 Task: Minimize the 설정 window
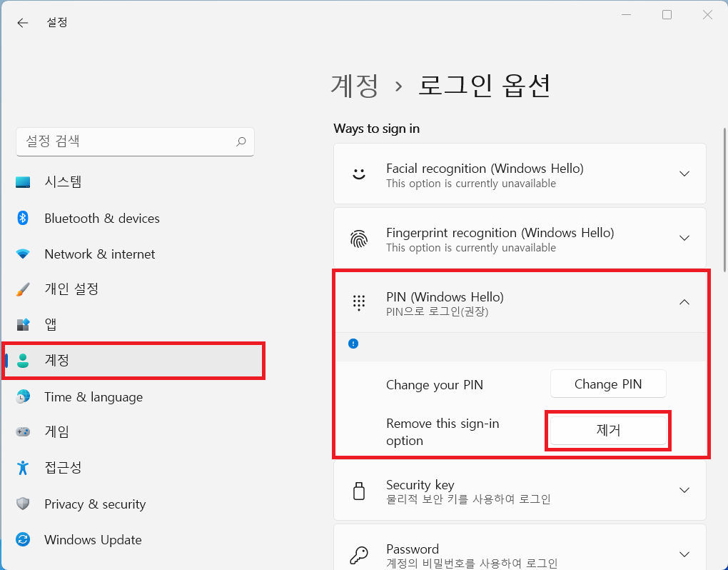point(627,15)
